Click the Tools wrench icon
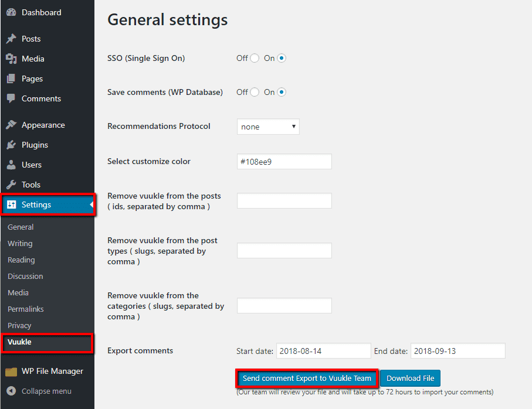532x409 pixels. point(11,185)
